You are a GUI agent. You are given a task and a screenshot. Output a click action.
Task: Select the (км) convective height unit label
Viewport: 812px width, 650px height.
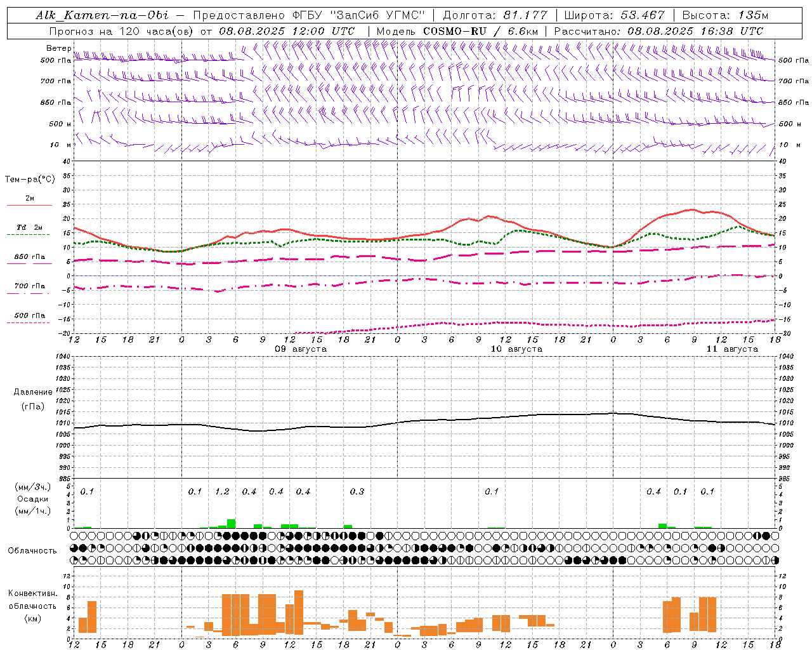[x=32, y=618]
